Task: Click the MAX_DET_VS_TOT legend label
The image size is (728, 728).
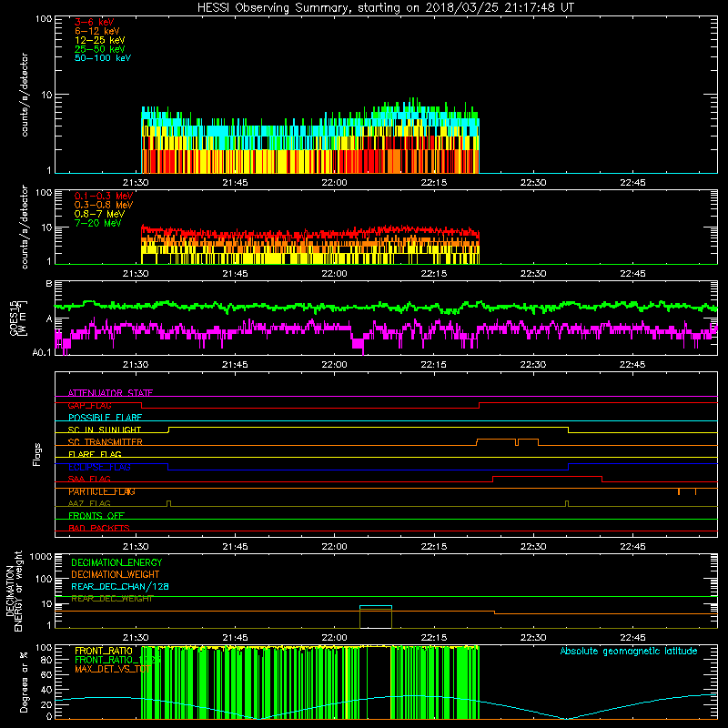Action: (112, 669)
